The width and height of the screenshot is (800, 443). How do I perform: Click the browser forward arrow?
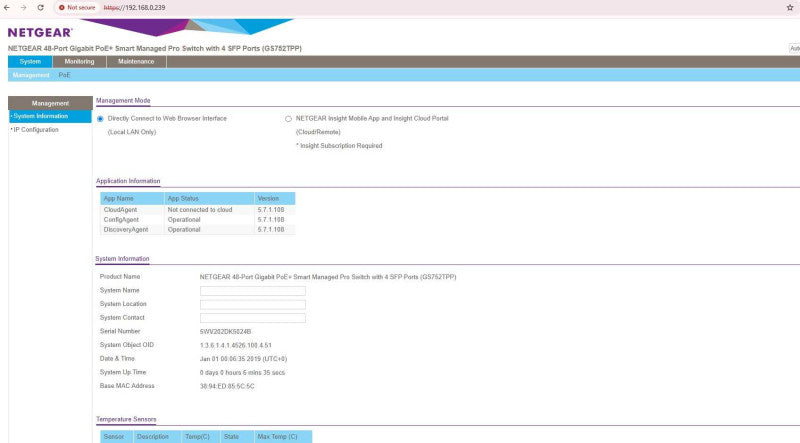point(23,8)
